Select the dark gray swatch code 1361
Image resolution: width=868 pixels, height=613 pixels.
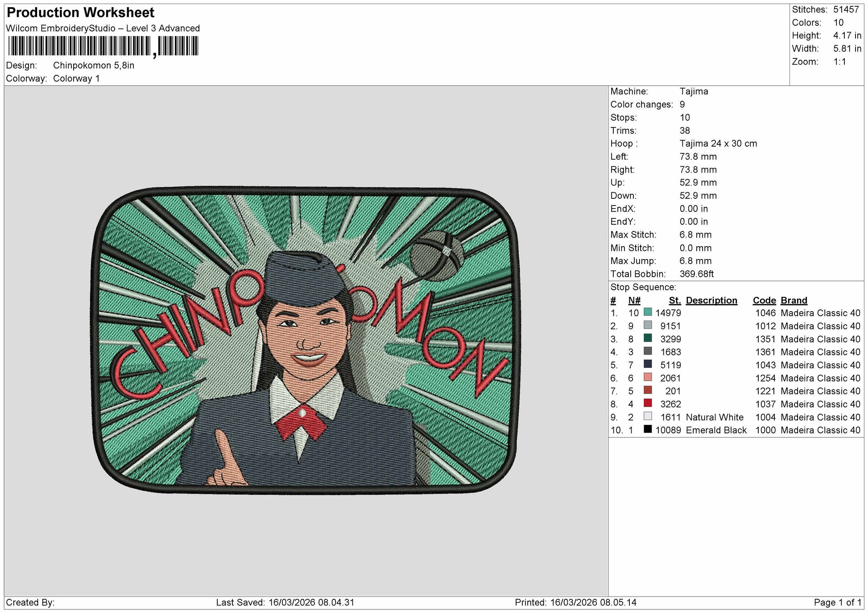click(x=648, y=351)
